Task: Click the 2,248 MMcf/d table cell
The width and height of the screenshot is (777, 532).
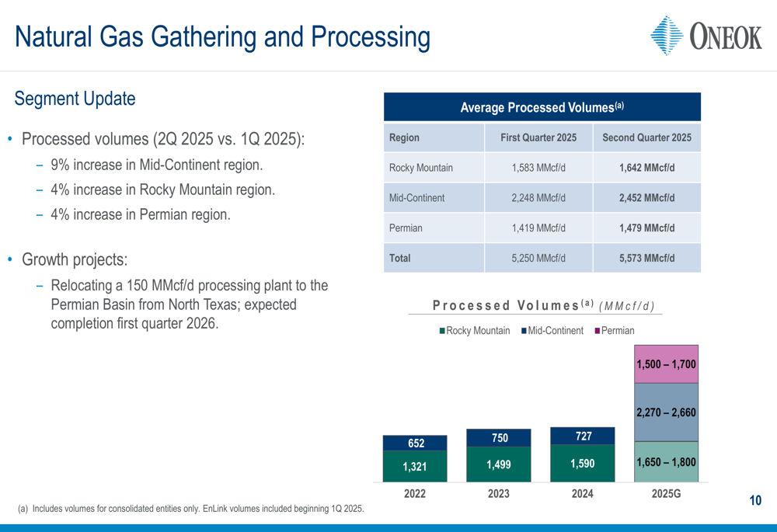Action: coord(538,198)
